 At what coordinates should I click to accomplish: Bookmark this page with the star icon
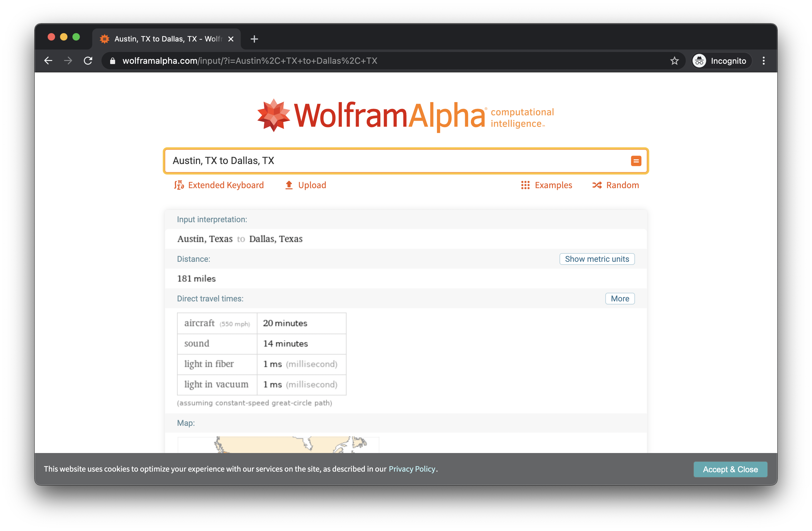(x=674, y=61)
